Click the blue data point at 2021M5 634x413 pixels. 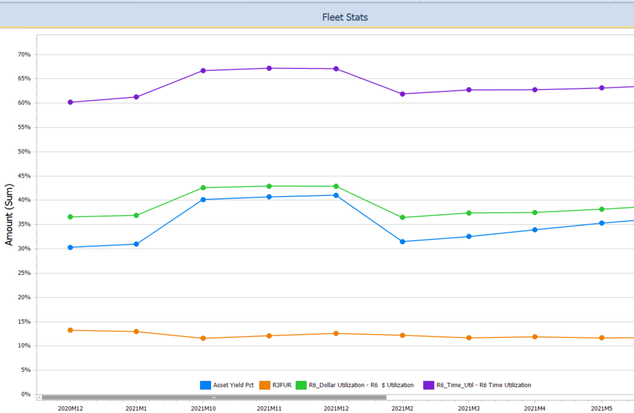click(x=602, y=223)
